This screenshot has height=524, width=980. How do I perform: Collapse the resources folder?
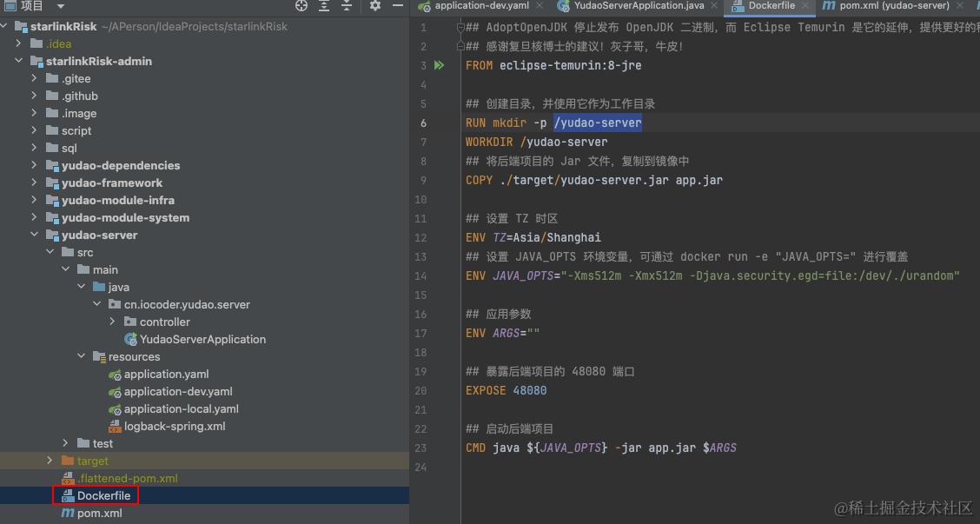tap(82, 356)
